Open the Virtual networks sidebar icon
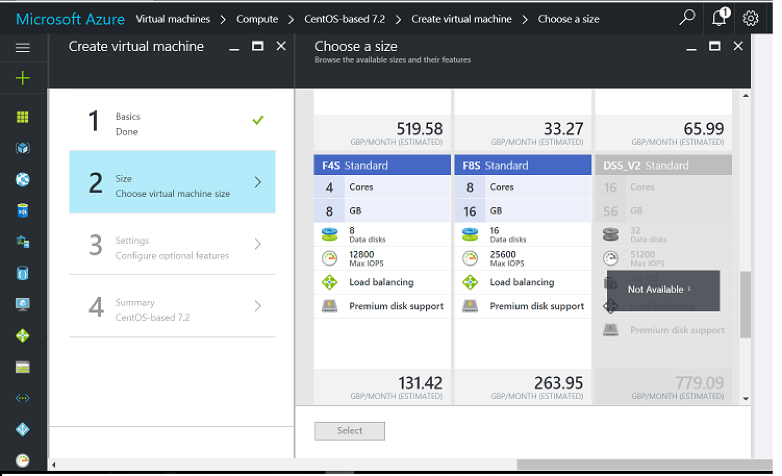 [x=22, y=398]
